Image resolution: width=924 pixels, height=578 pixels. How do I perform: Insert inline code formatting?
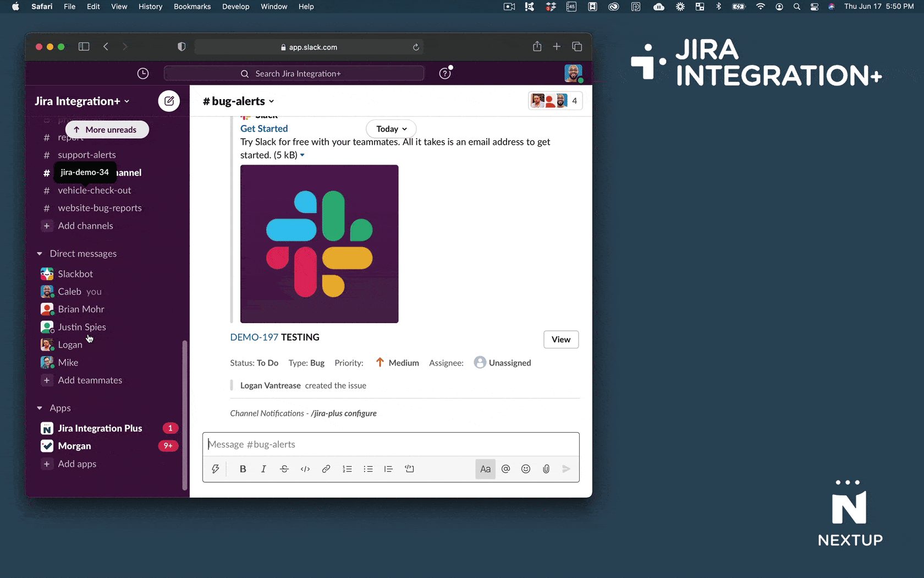305,469
